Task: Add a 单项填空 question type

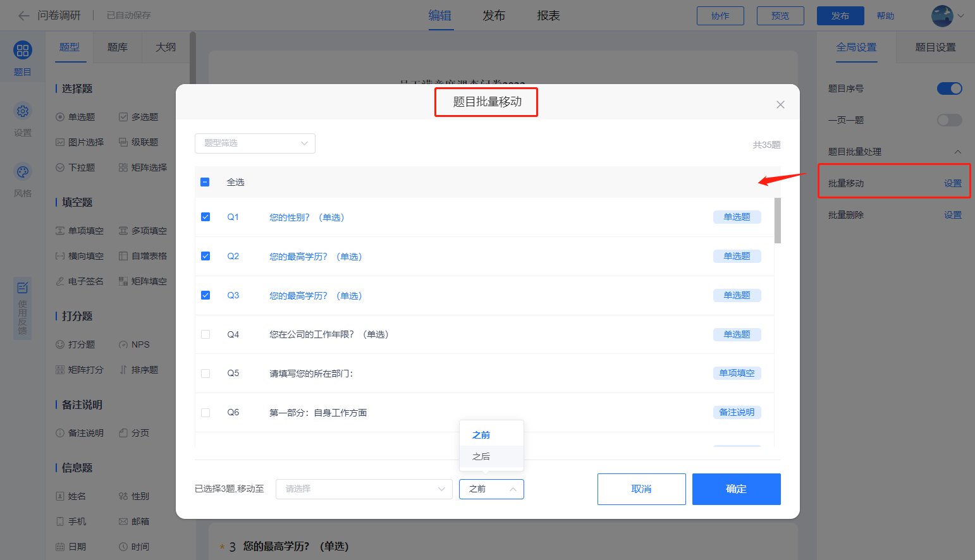Action: [x=80, y=231]
